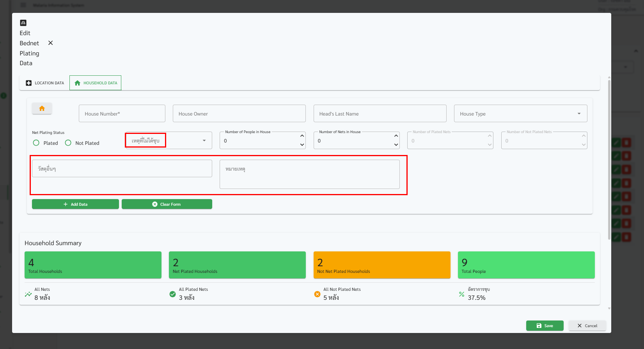Click the orange home icon button
The width and height of the screenshot is (644, 349).
[x=42, y=109]
